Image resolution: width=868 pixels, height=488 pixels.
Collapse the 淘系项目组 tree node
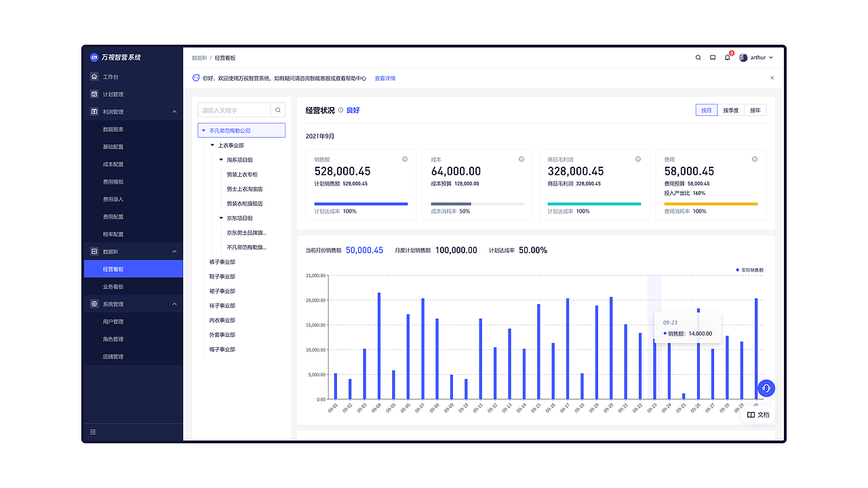[221, 160]
